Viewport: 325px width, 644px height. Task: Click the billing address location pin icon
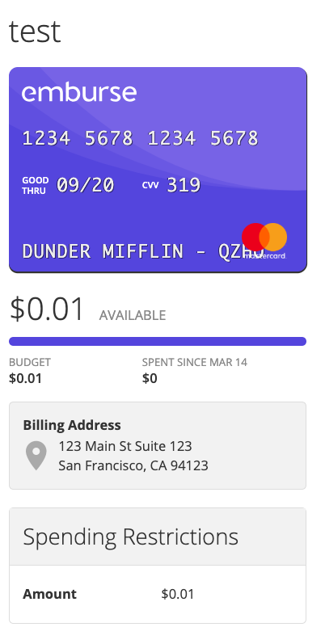(x=36, y=456)
